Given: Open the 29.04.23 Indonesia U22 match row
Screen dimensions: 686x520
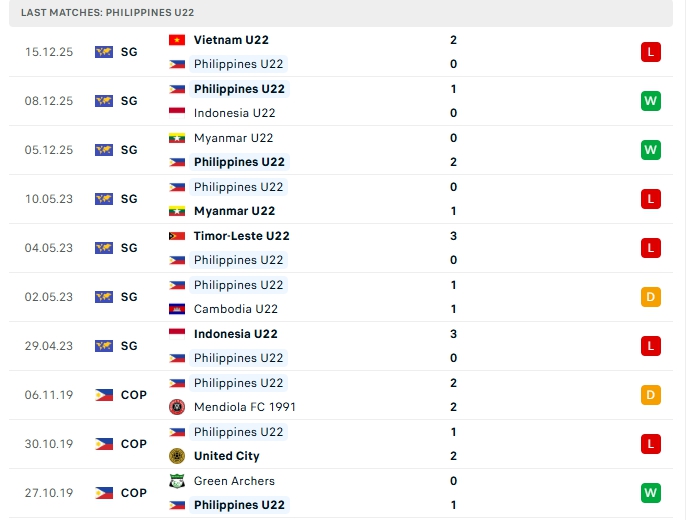Looking at the screenshot, I should click(x=340, y=346).
